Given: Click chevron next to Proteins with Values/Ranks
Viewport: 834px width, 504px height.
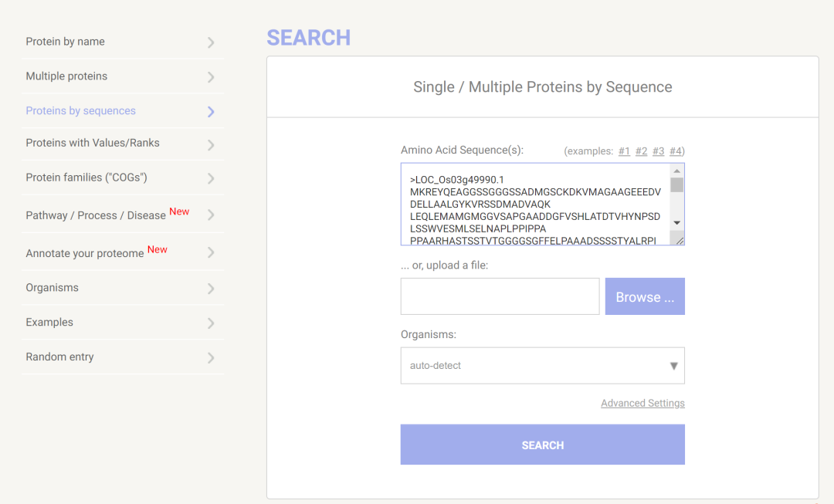Looking at the screenshot, I should coord(211,145).
